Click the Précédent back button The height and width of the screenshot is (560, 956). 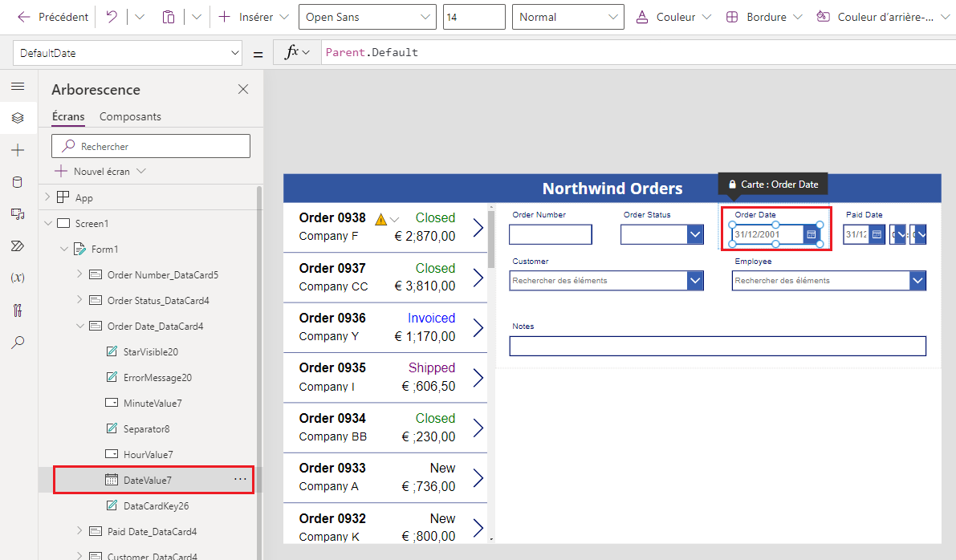(53, 17)
